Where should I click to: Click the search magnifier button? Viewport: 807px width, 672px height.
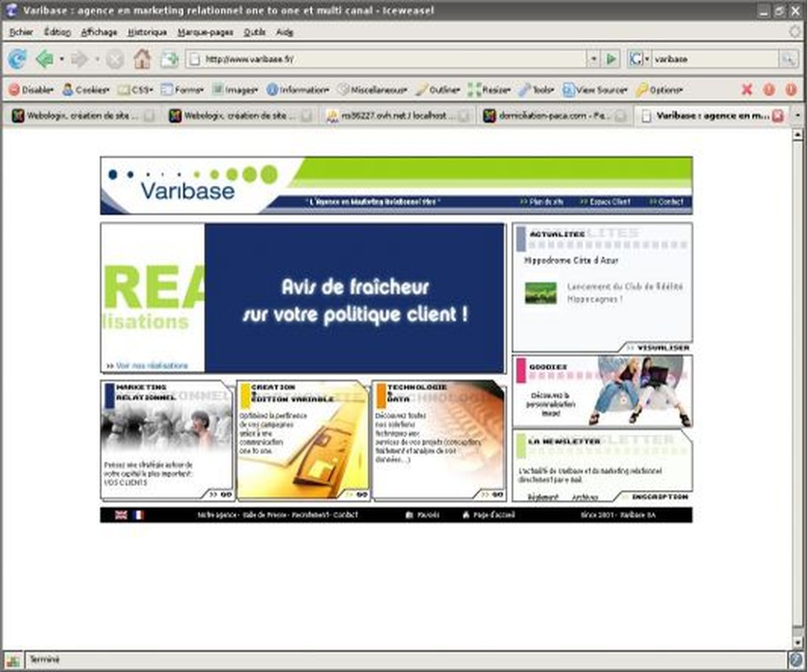[788, 59]
